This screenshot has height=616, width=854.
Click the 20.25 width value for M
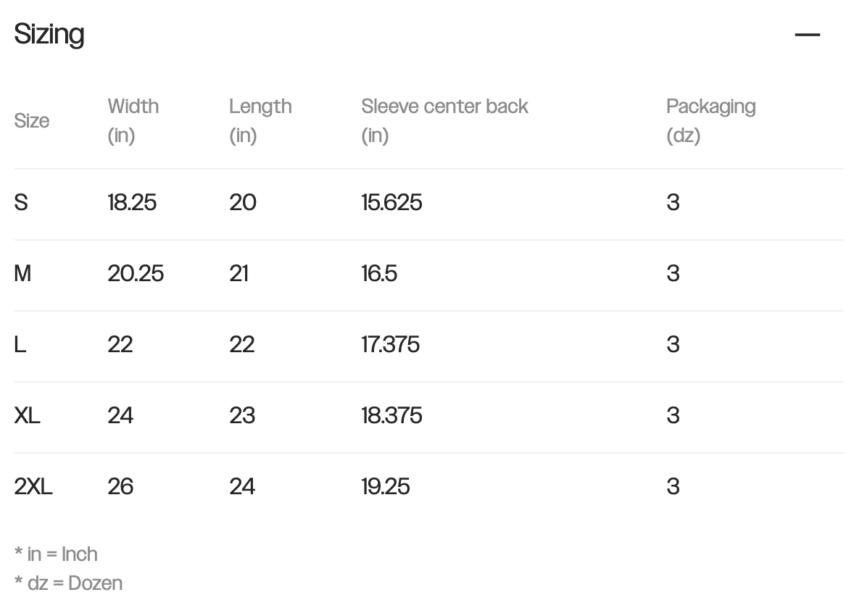(136, 273)
